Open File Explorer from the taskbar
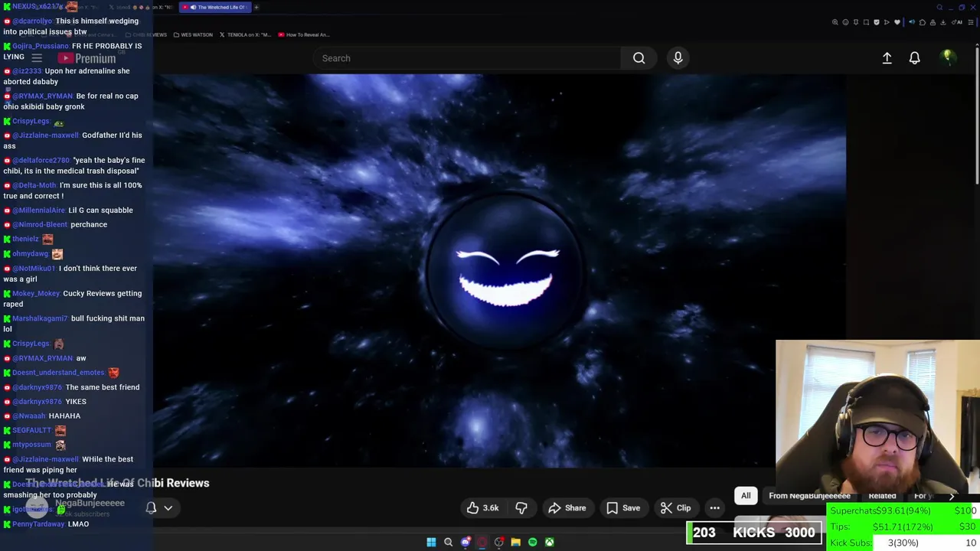The width and height of the screenshot is (980, 551). pyautogui.click(x=516, y=543)
